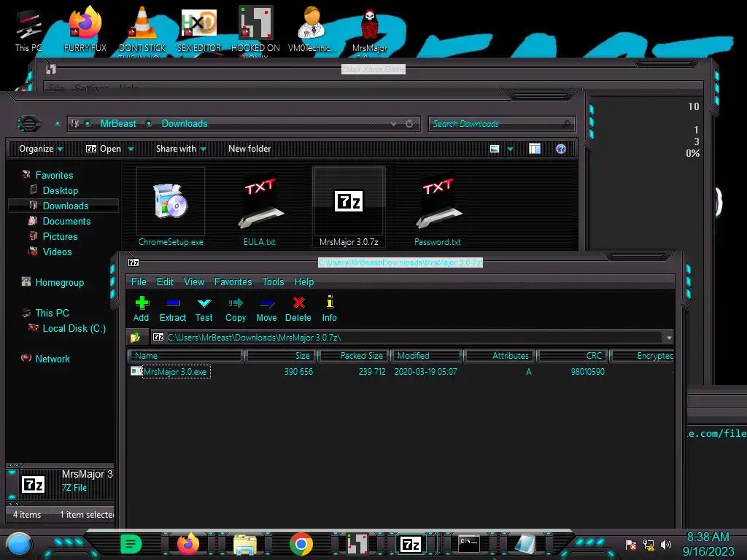Open the Share with dropdown
This screenshot has height=560, width=747.
[x=181, y=149]
